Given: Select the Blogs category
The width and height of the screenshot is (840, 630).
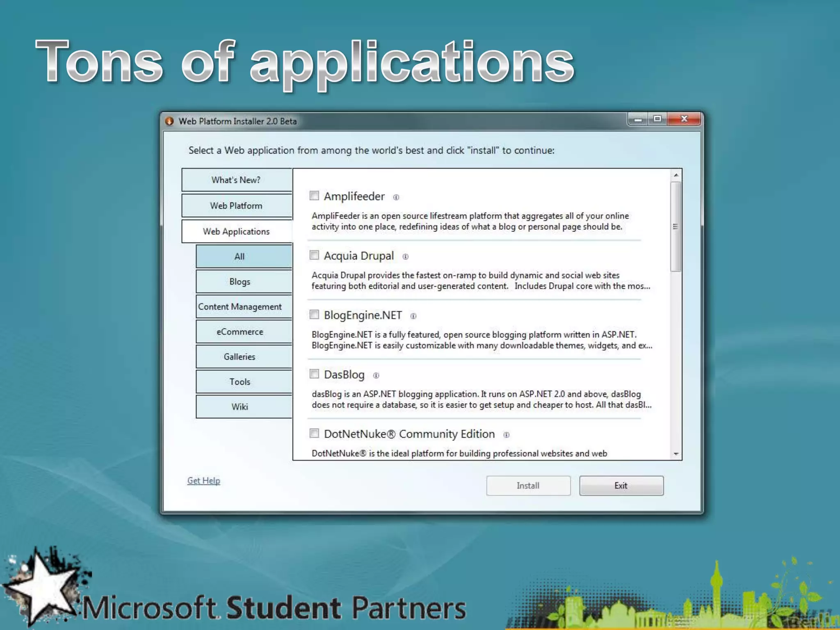Looking at the screenshot, I should click(x=240, y=282).
